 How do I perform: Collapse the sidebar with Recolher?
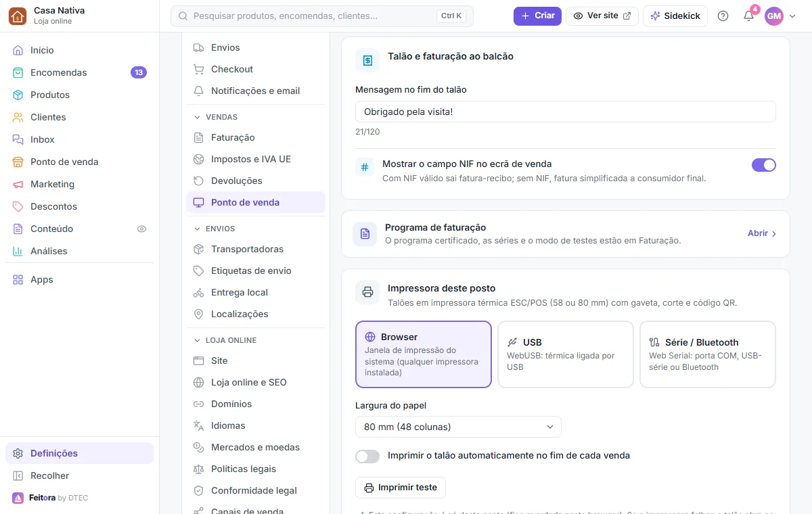(79, 475)
